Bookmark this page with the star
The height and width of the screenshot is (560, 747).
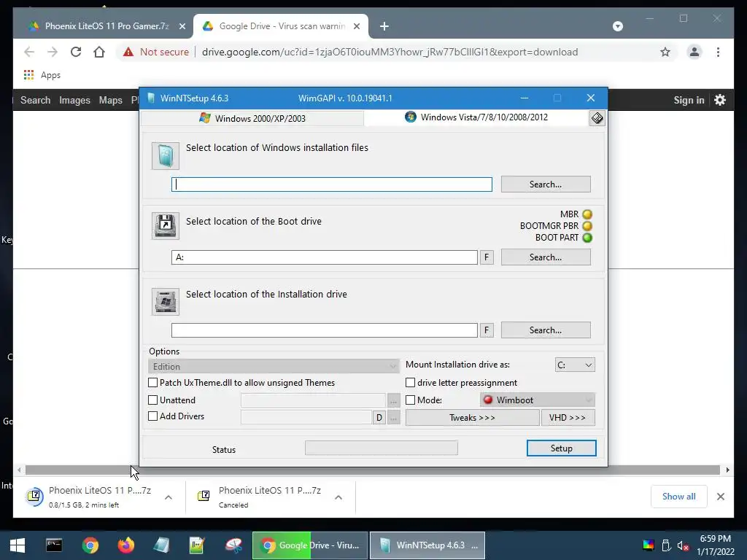(665, 52)
